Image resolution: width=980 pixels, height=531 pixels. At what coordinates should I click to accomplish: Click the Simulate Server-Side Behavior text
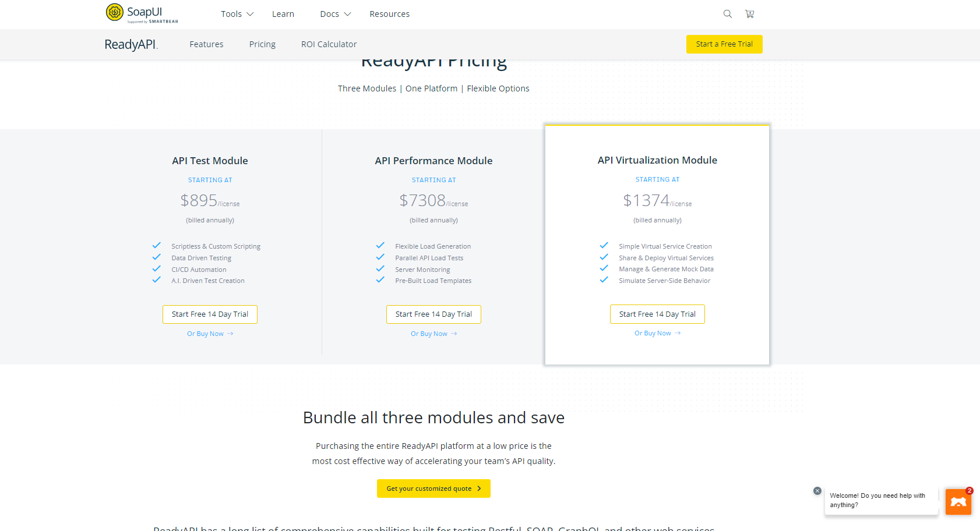(664, 281)
